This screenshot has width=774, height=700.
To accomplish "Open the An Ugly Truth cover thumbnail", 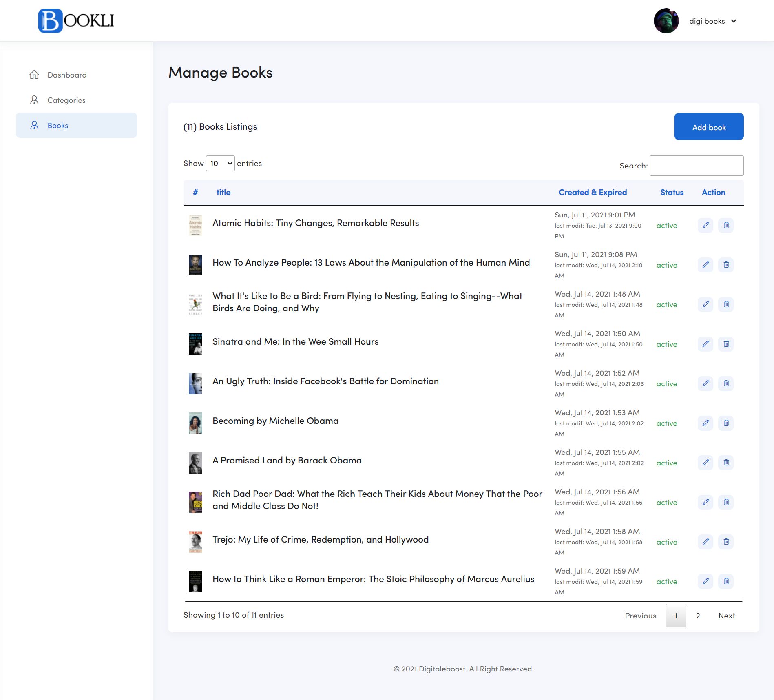I will click(195, 383).
